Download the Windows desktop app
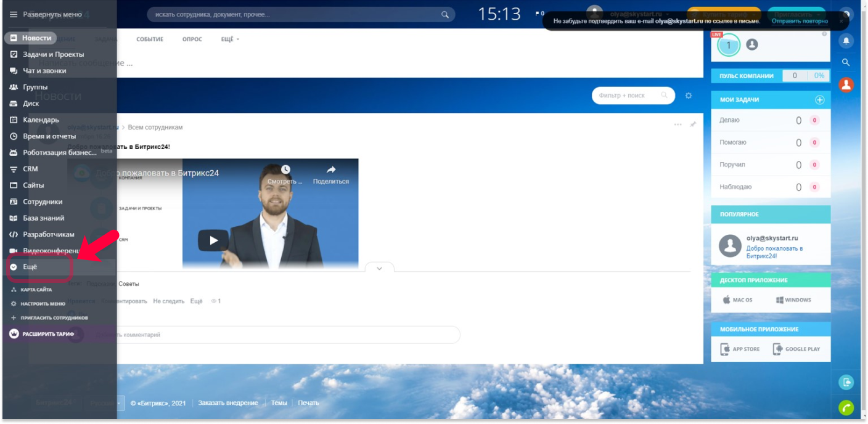This screenshot has width=868, height=424. [x=794, y=300]
